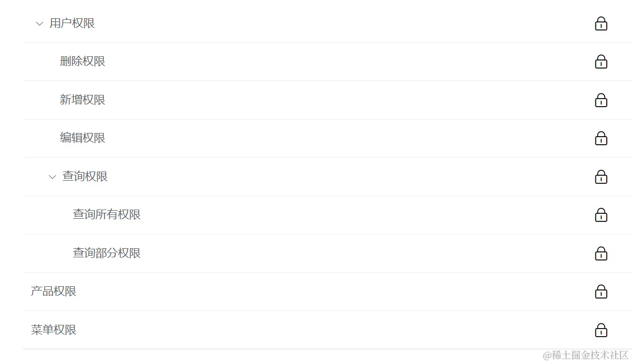Toggle lock icon on 查询权限 row
The height and width of the screenshot is (364, 632).
601,177
